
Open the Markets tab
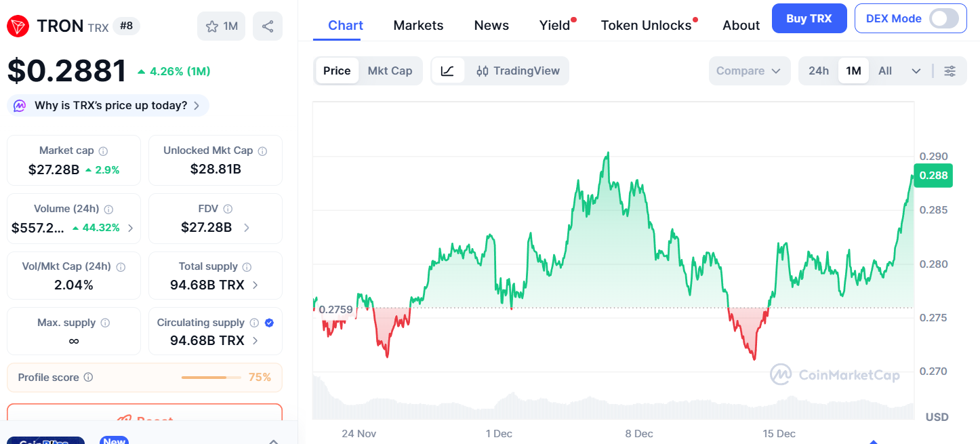coord(418,26)
